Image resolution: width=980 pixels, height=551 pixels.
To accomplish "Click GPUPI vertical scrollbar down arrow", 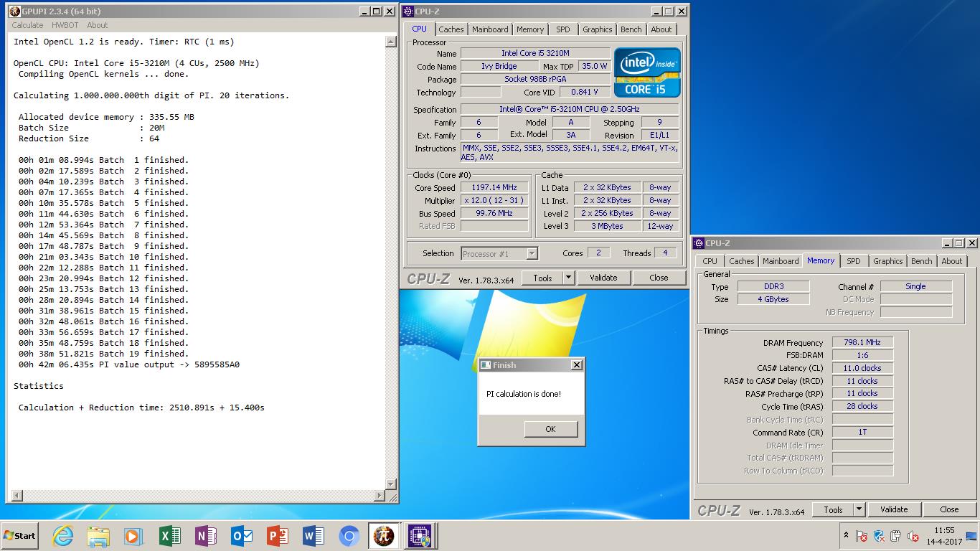I will [391, 484].
